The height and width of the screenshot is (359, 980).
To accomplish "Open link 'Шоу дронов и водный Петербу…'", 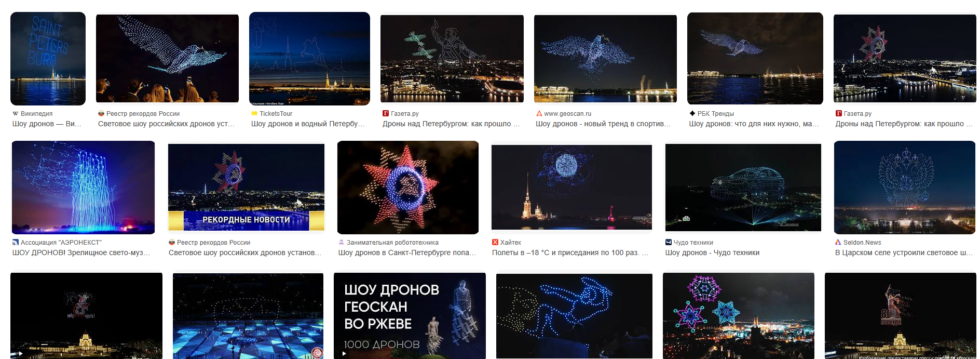I will (x=308, y=124).
